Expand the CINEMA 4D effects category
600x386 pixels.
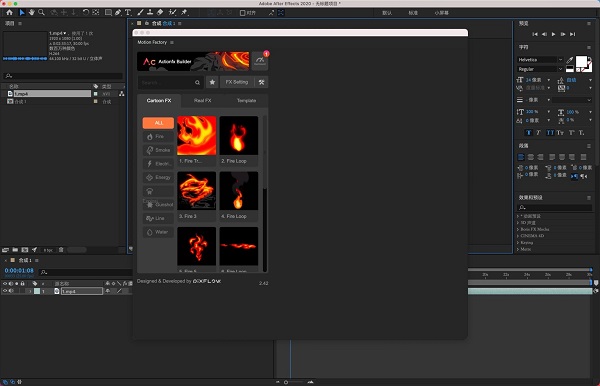518,236
